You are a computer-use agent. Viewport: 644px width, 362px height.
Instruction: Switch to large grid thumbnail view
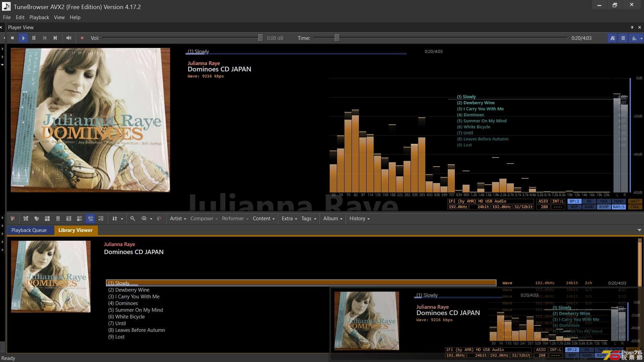47,219
